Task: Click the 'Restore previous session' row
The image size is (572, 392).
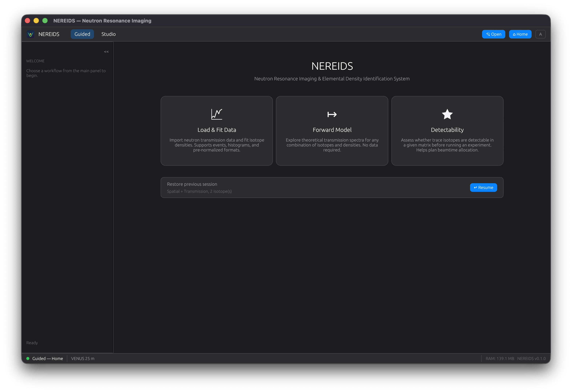Action: point(192,184)
